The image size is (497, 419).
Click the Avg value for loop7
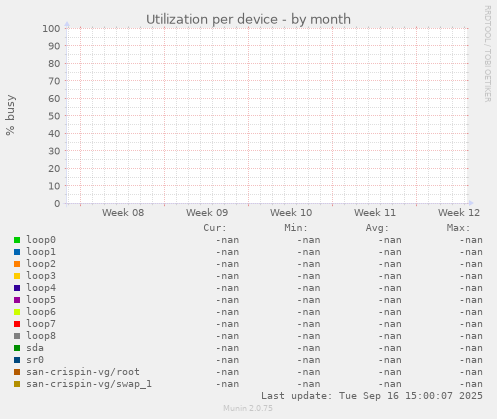coord(390,324)
